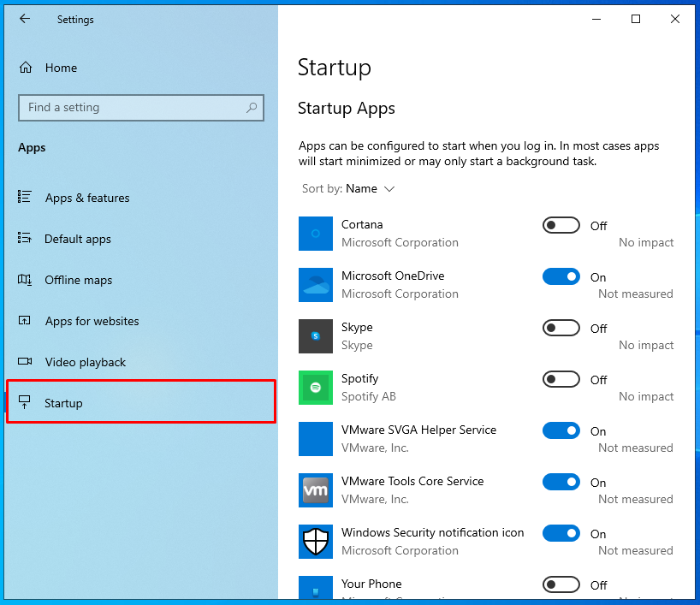
Task: Enable Spotify startup toggle
Action: pos(561,380)
